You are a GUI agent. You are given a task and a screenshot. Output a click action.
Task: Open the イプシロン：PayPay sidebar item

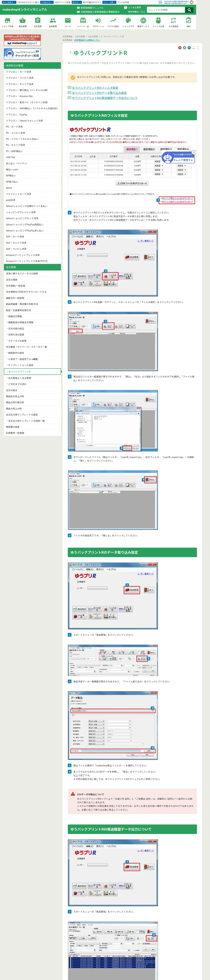click(x=32, y=114)
